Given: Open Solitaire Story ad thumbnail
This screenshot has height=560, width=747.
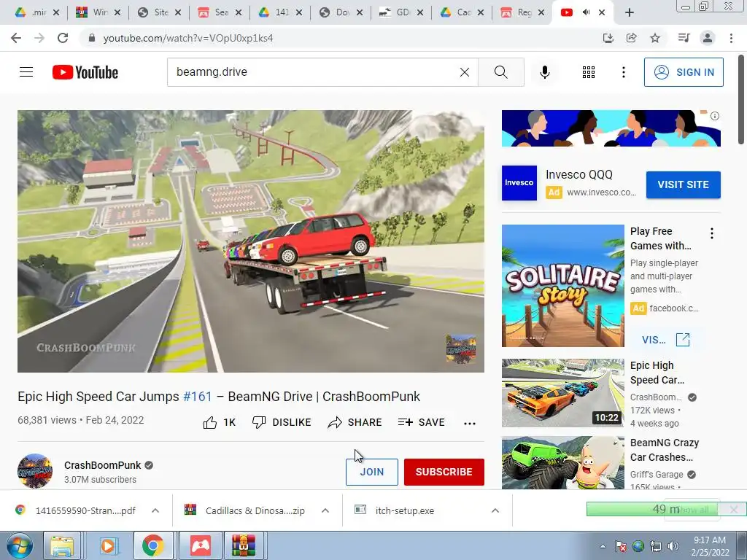Looking at the screenshot, I should 562,286.
